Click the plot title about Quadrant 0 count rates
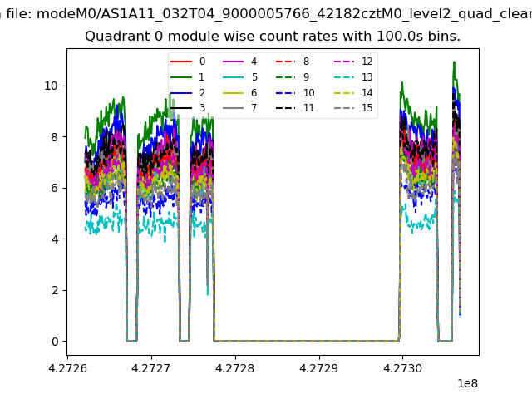The image size is (532, 399). pyautogui.click(x=273, y=37)
